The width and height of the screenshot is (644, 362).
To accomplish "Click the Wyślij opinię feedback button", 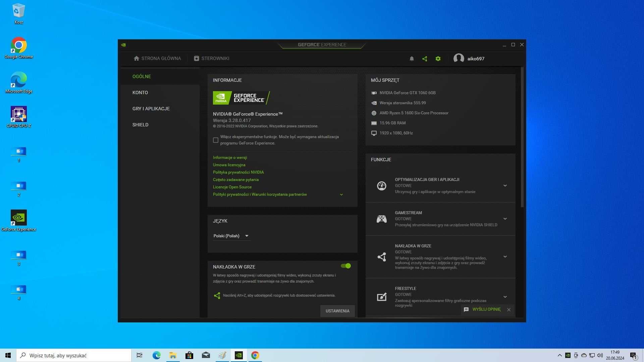I will point(482,309).
